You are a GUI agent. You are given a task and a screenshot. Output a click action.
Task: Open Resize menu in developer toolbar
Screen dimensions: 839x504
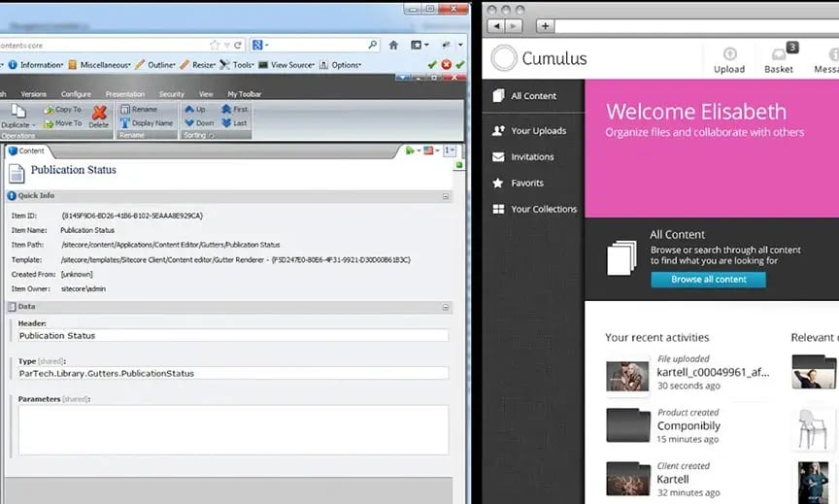click(x=198, y=65)
